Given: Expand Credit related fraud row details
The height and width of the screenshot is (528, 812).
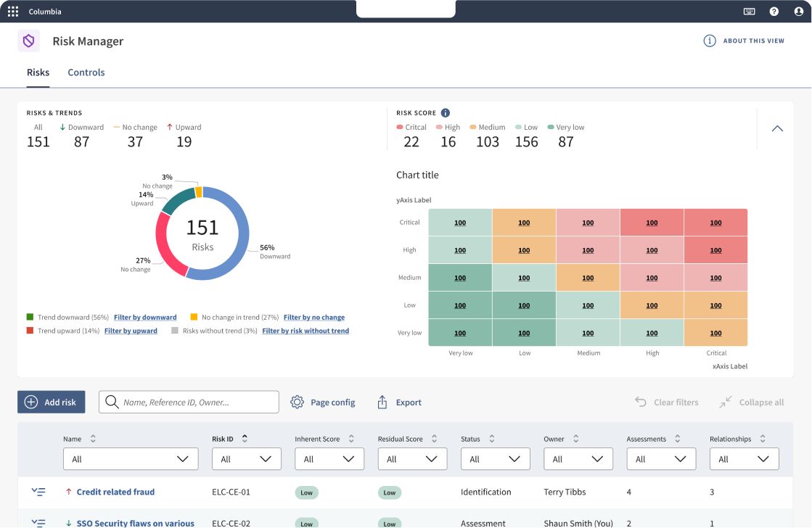Looking at the screenshot, I should point(38,492).
